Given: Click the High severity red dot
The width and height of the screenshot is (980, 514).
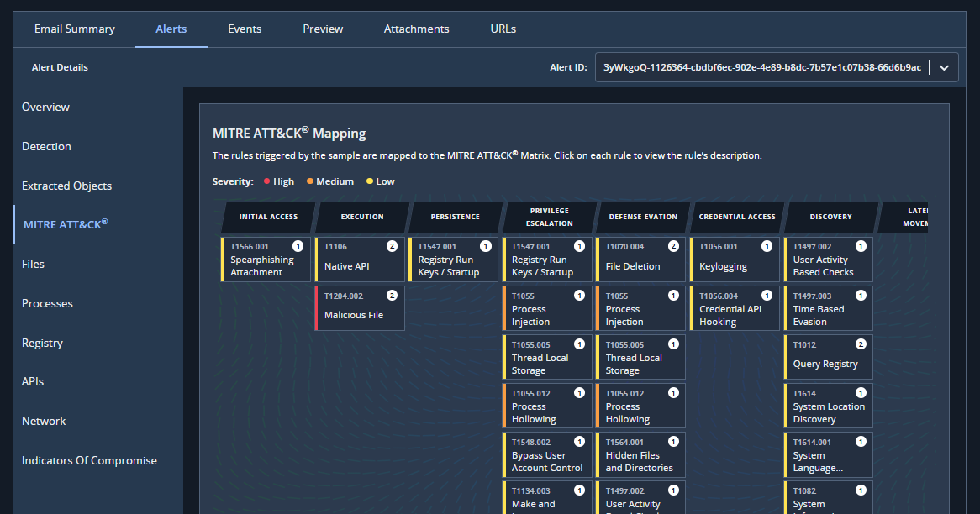Looking at the screenshot, I should coord(267,181).
